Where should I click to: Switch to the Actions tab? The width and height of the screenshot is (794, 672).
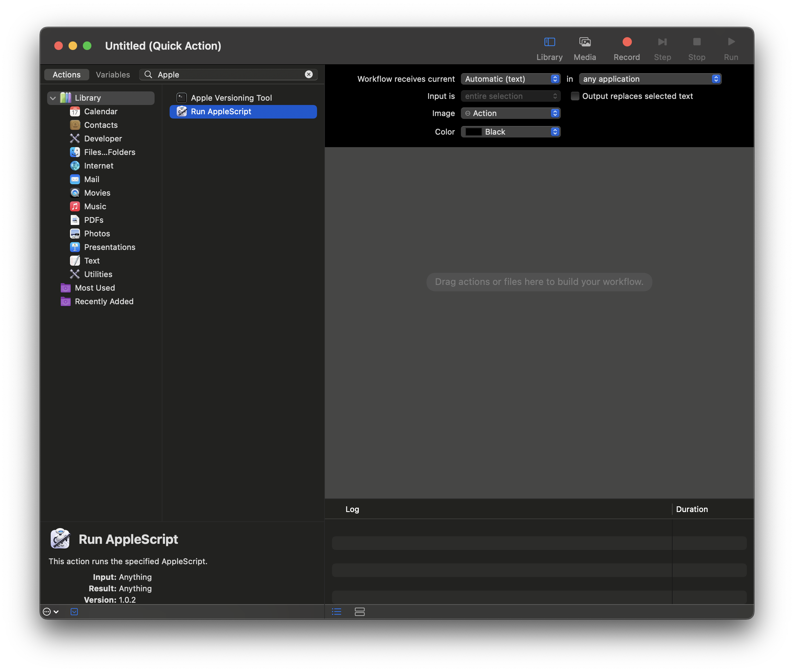tap(67, 75)
